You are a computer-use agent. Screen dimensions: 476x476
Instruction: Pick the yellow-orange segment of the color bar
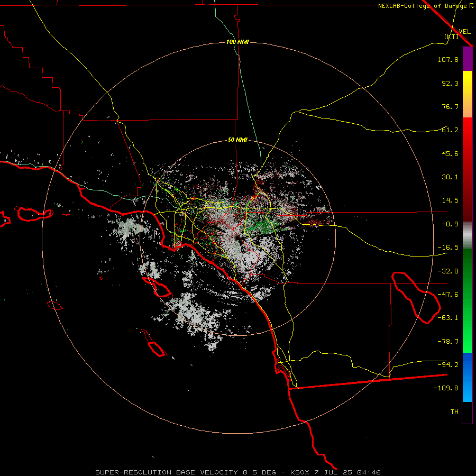(x=467, y=94)
